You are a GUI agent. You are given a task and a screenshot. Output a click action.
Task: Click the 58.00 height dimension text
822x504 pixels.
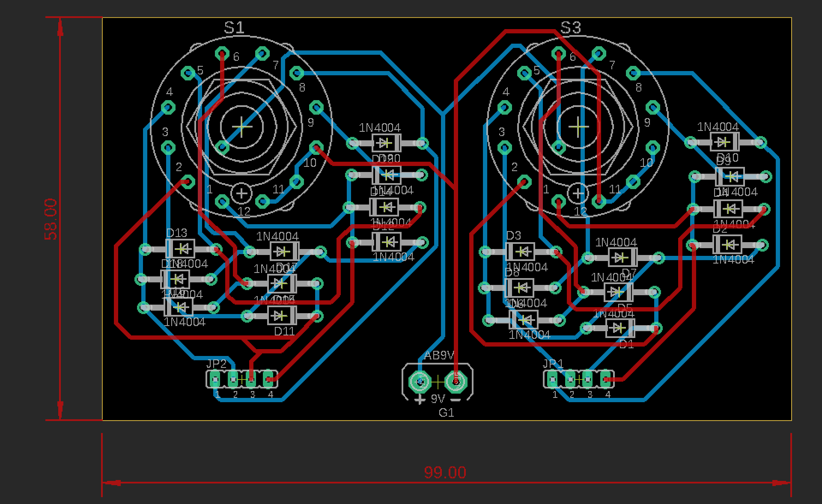pos(51,219)
